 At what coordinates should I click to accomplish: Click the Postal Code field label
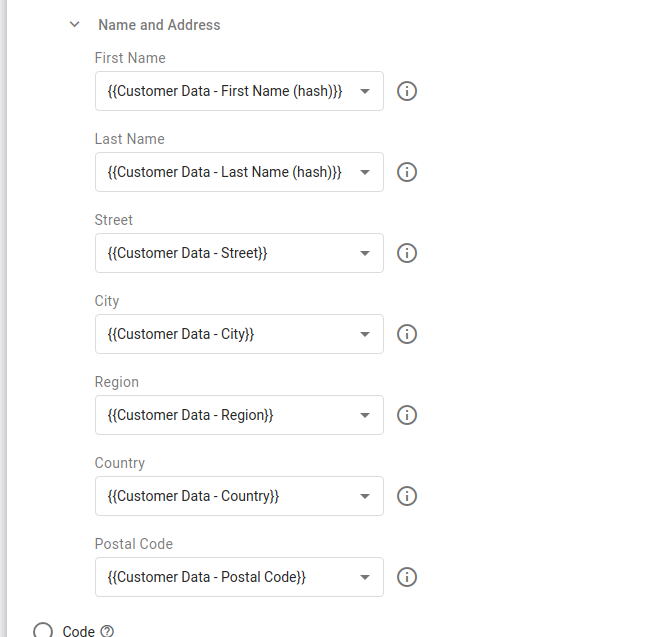click(x=134, y=544)
